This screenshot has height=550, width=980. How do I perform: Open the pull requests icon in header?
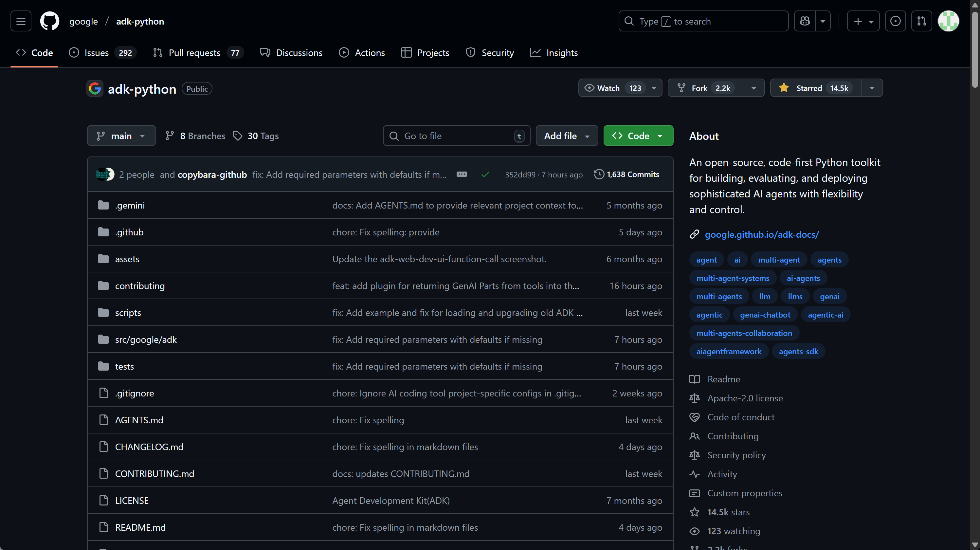(x=921, y=21)
